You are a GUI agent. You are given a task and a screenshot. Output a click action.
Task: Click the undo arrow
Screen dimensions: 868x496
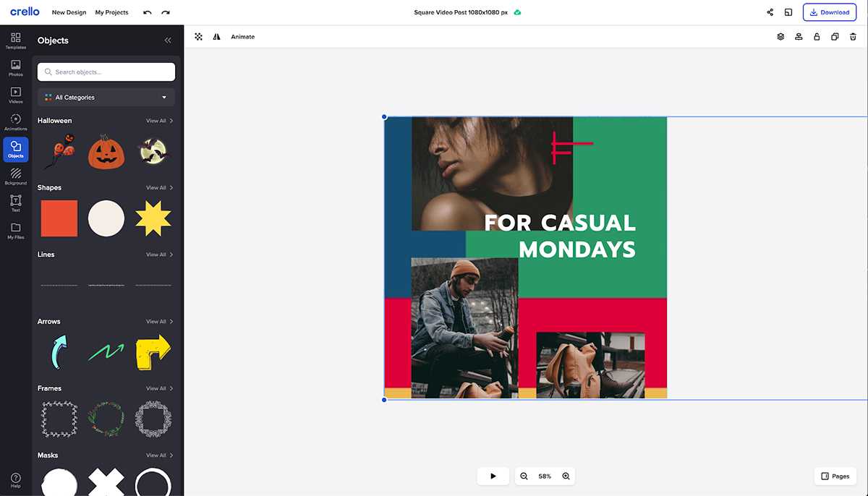(x=148, y=12)
